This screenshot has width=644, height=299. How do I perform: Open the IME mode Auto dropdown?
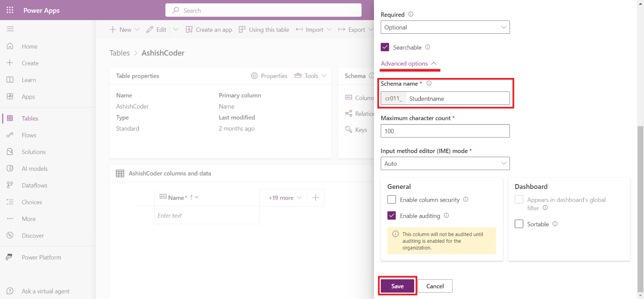click(x=445, y=164)
